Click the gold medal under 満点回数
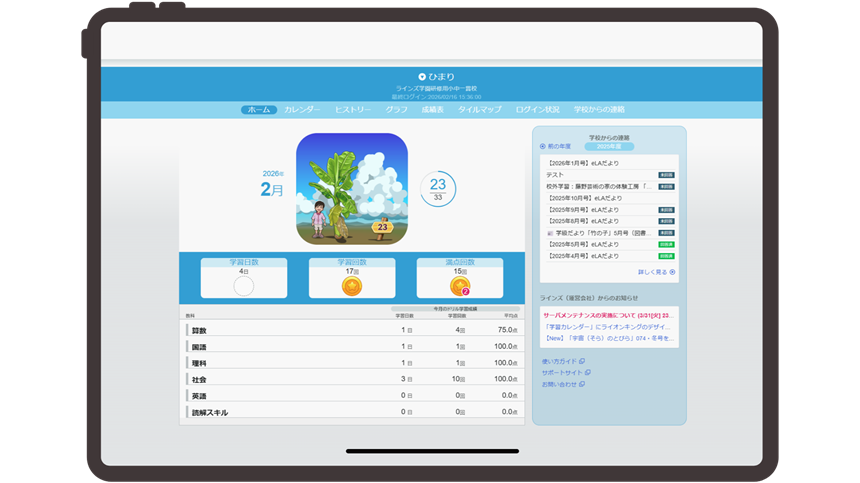Screen dimensions: 860x483 pos(459,287)
